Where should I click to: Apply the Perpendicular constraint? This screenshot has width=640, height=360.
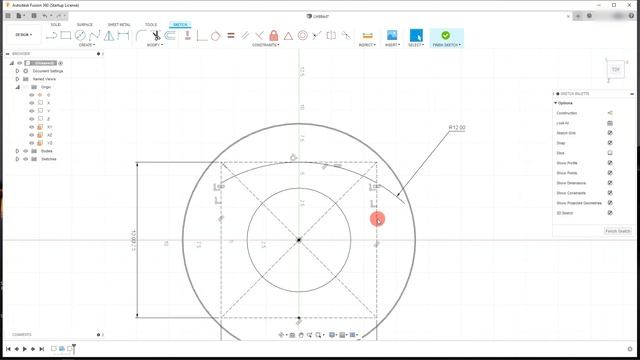(259, 36)
